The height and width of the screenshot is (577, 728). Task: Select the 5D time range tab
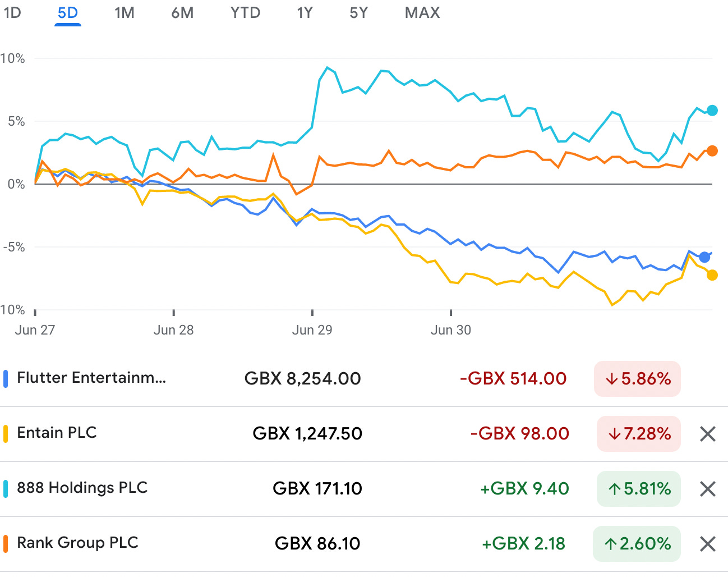point(68,12)
